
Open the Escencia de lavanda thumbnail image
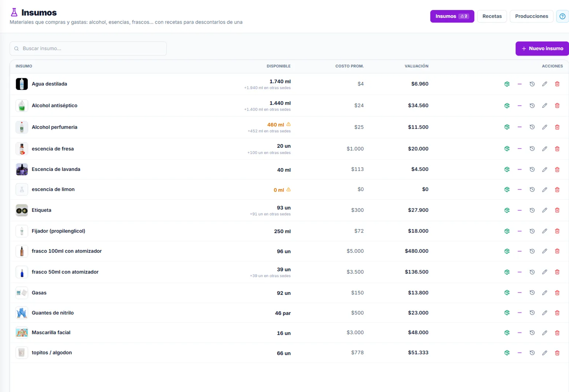[22, 169]
